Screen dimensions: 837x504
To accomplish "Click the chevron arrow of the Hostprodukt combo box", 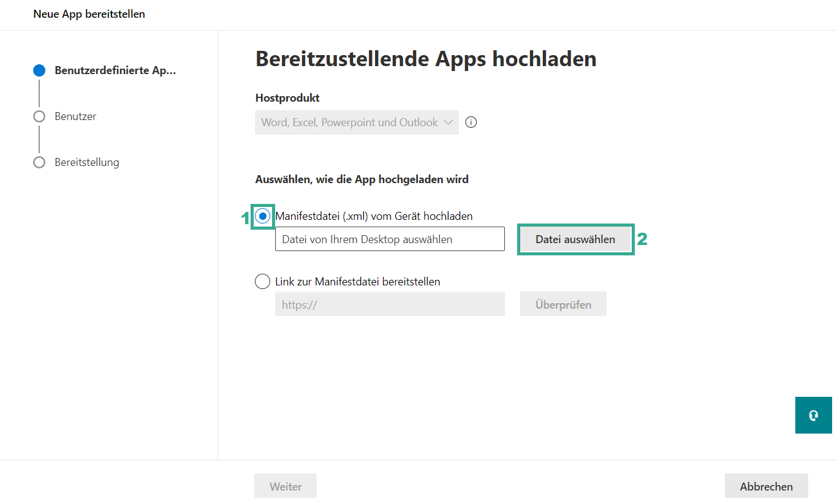I will (449, 122).
